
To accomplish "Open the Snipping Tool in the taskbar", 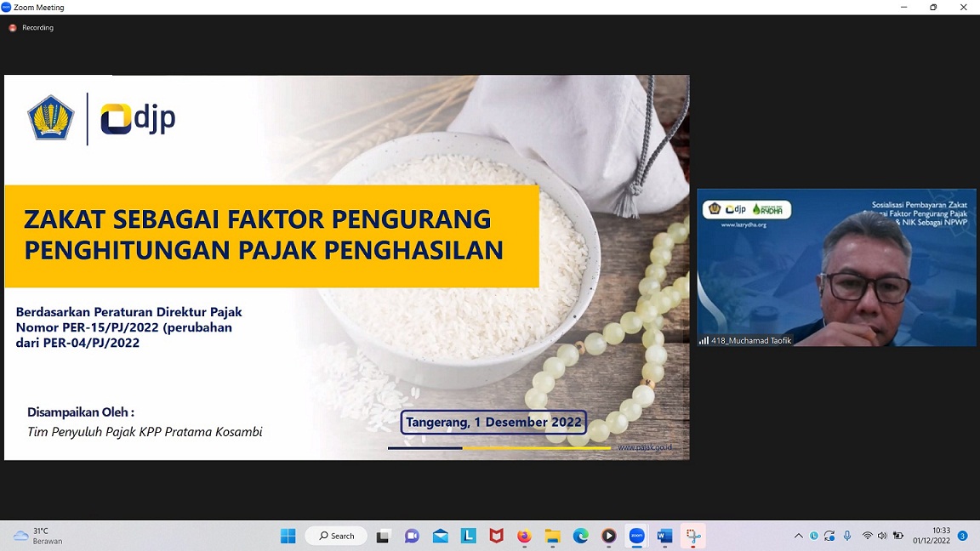I will (x=693, y=536).
